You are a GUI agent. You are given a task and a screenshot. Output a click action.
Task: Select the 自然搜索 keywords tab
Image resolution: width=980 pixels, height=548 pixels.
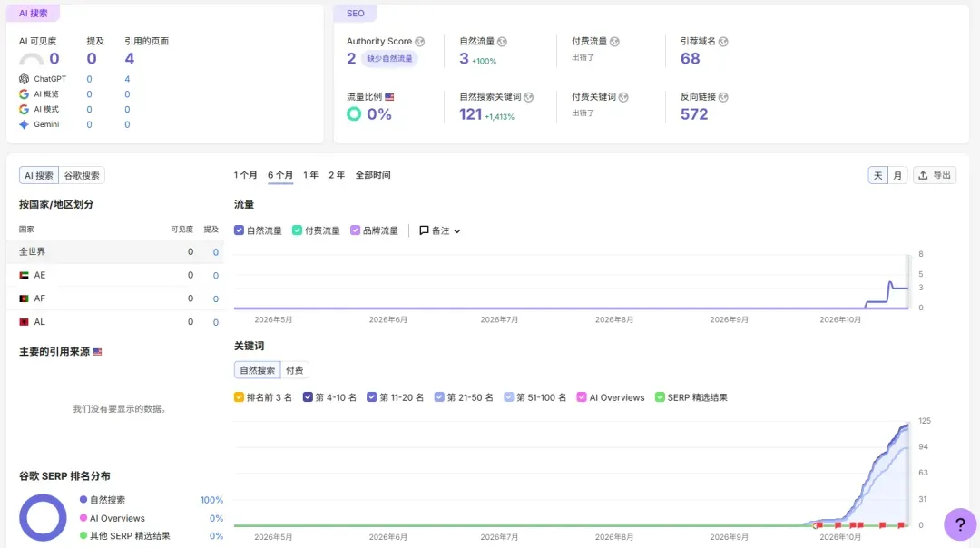coord(258,370)
